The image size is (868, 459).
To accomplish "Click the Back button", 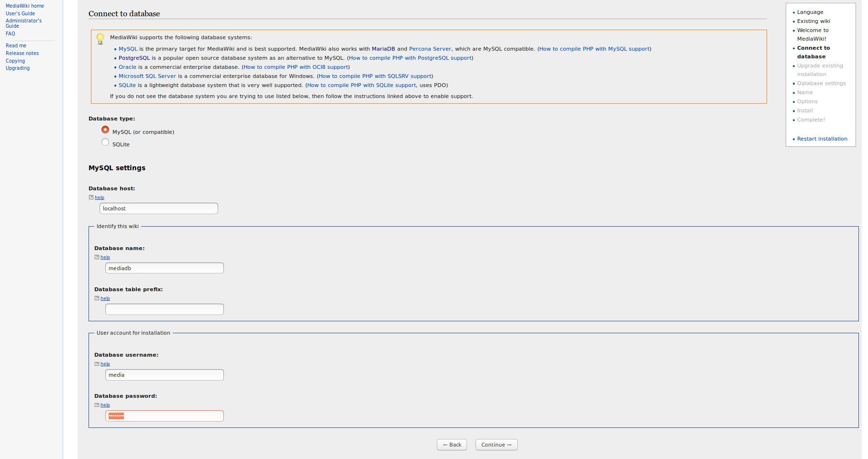I will 452,445.
